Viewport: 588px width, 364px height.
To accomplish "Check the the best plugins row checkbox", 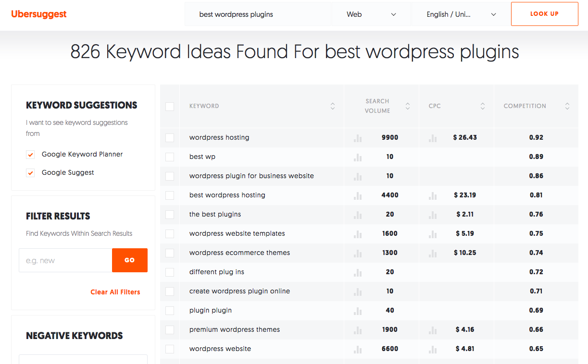I will (x=170, y=215).
